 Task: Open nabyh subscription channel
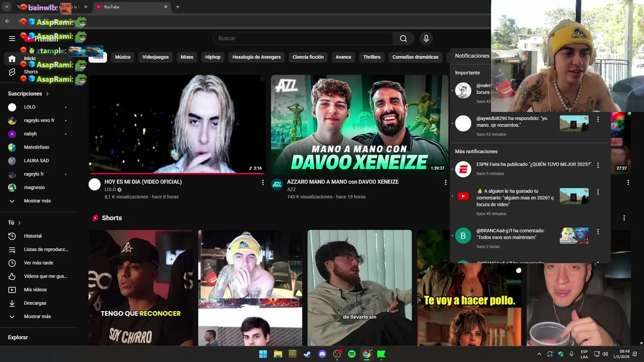coord(38,134)
